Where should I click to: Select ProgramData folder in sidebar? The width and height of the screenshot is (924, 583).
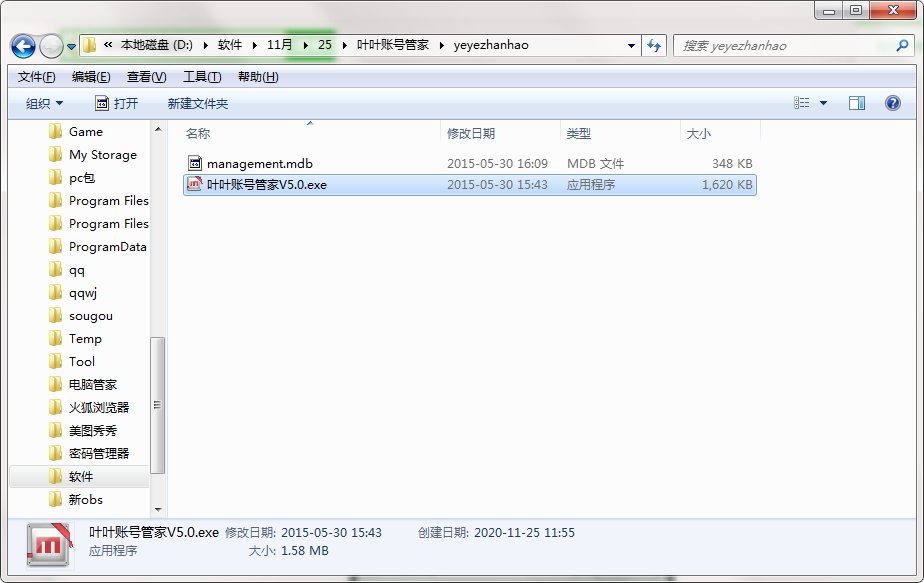[x=107, y=246]
